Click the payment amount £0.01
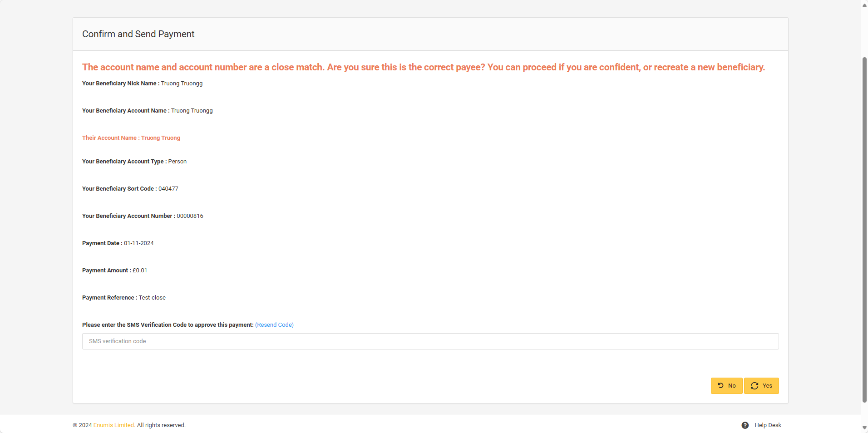 (140, 271)
